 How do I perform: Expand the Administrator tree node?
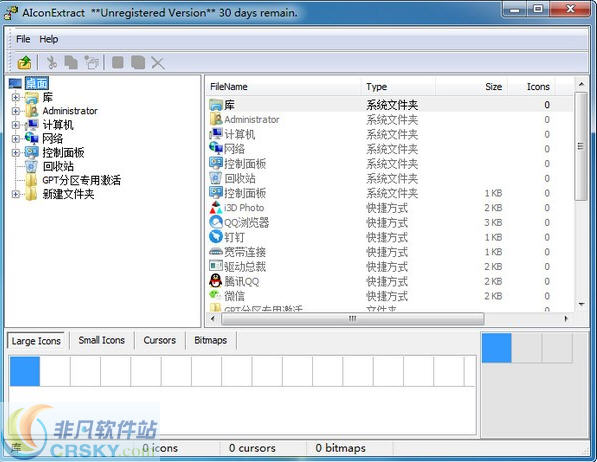[16, 111]
